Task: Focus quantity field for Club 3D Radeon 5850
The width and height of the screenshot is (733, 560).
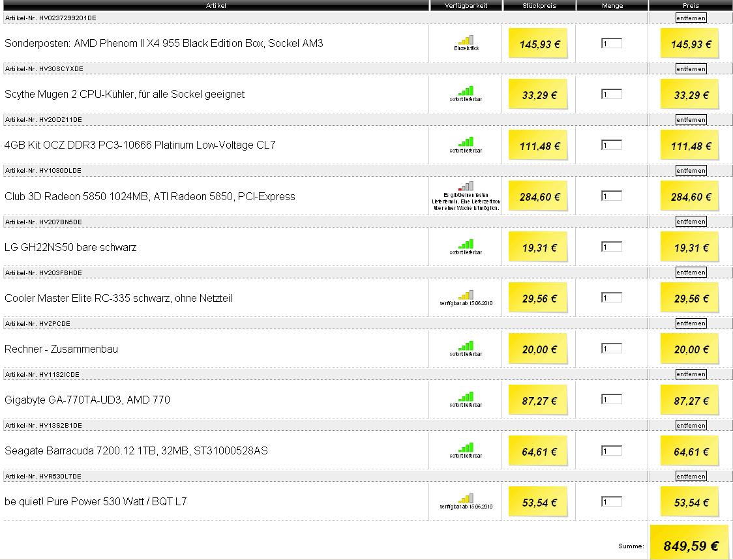Action: (612, 196)
